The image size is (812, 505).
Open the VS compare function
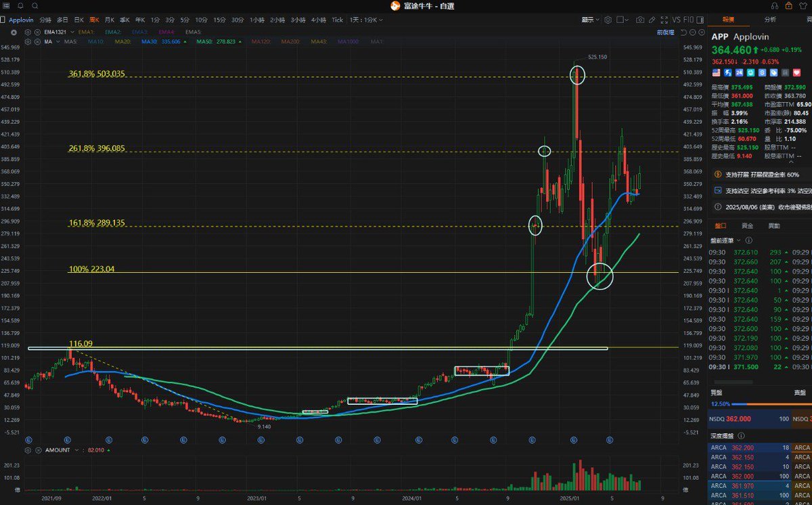point(677,20)
